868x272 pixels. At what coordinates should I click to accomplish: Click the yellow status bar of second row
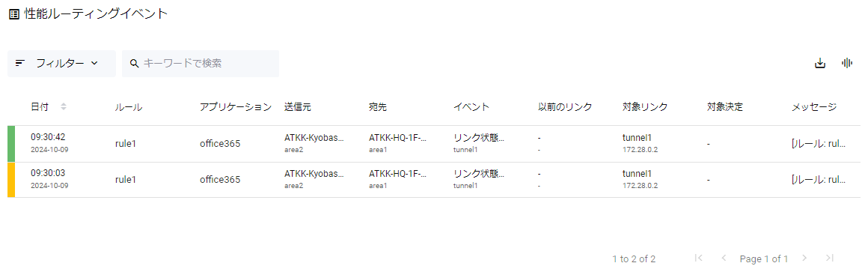(11, 180)
